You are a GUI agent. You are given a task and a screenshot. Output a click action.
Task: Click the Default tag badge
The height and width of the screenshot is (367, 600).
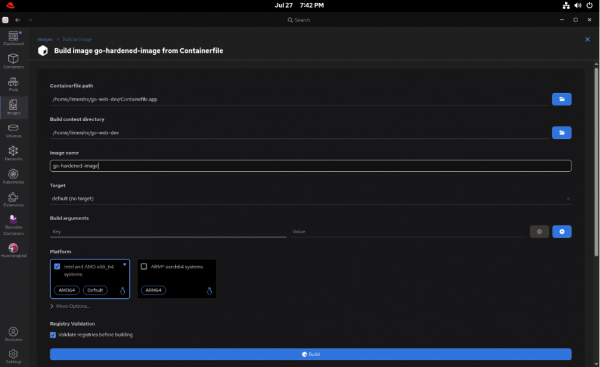tap(95, 290)
